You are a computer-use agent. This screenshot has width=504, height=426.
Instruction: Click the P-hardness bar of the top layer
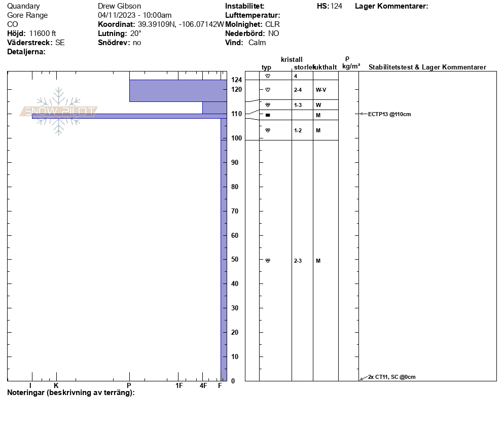coord(178,91)
